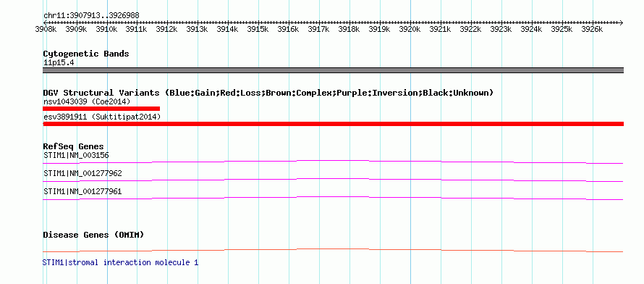Open STIM1|stromal interaction molecule 1 link
644x284 pixels.
click(x=120, y=262)
